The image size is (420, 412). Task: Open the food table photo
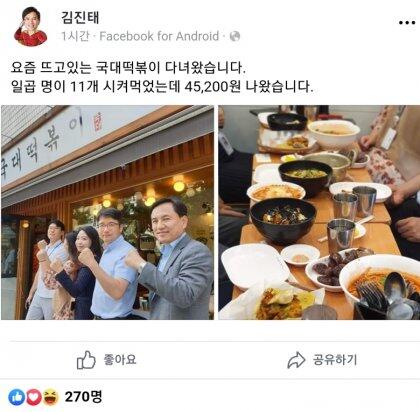tap(319, 212)
